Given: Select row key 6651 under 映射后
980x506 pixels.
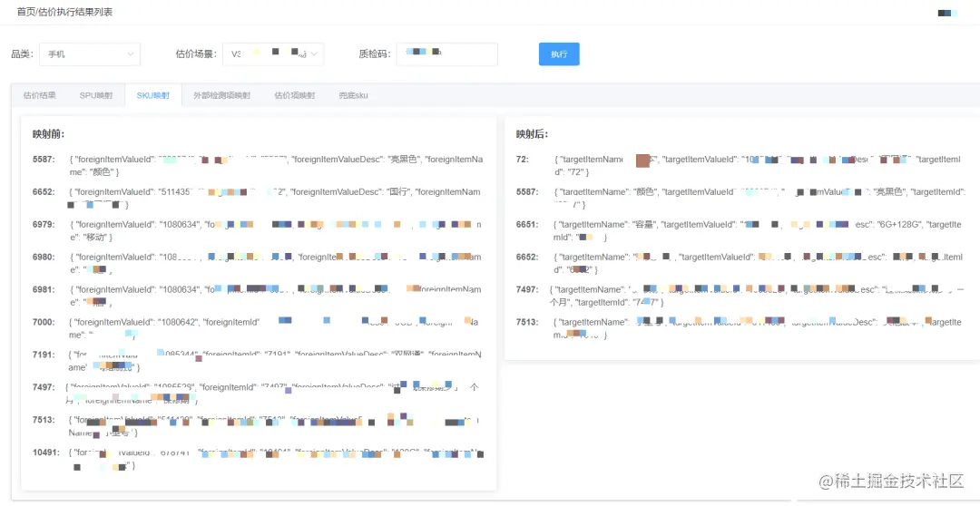Looking at the screenshot, I should click(x=527, y=224).
